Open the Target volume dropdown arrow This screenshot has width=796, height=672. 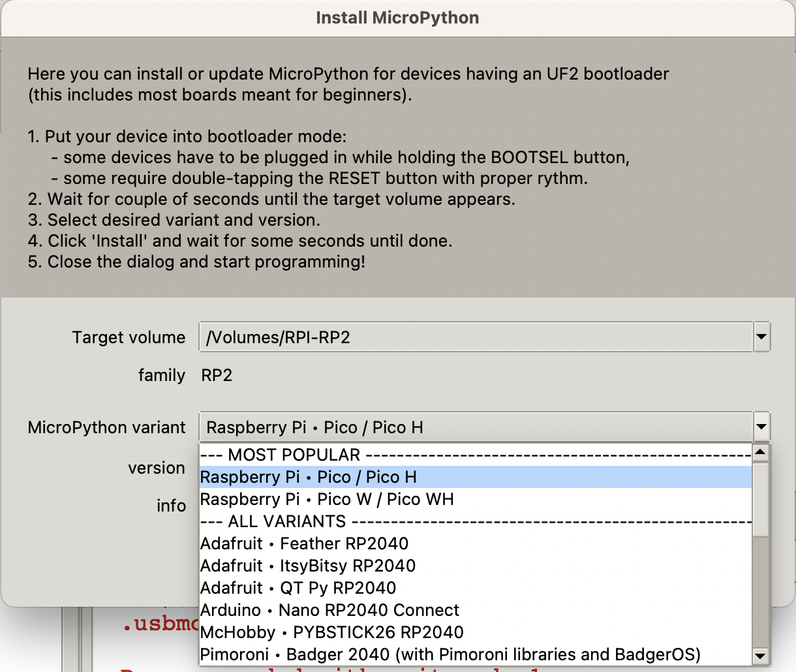coord(761,337)
